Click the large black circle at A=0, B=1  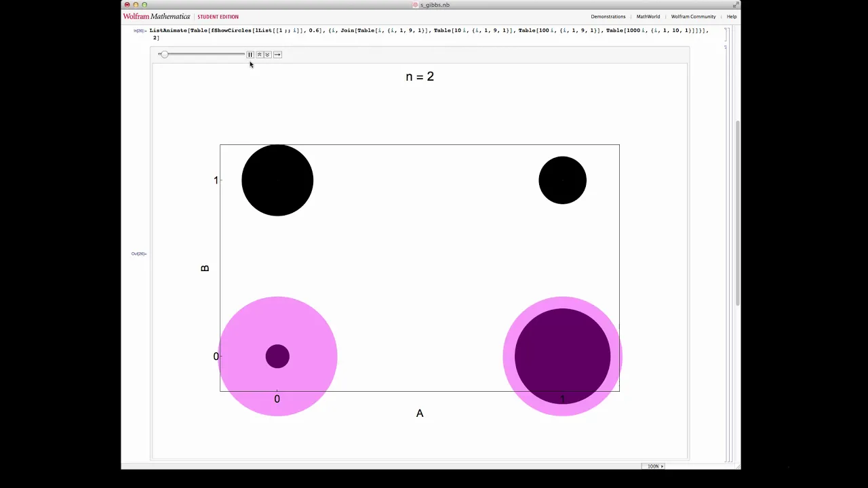pyautogui.click(x=277, y=180)
